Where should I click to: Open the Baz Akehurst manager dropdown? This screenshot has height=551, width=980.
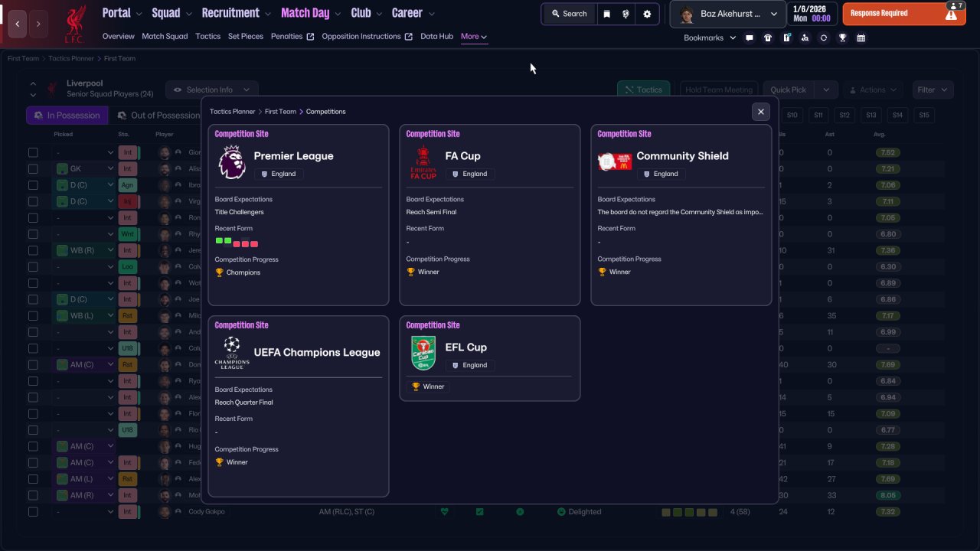click(x=729, y=14)
